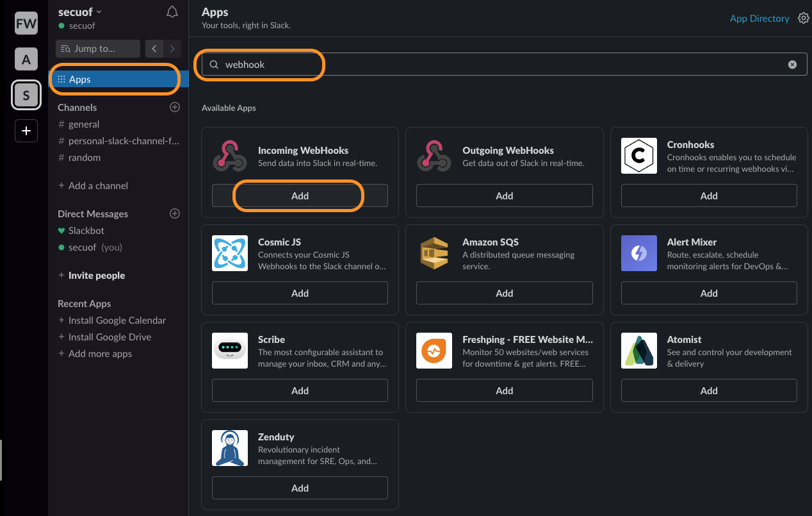Clear the webhook search with the X icon
Image resolution: width=812 pixels, height=516 pixels.
click(x=792, y=64)
